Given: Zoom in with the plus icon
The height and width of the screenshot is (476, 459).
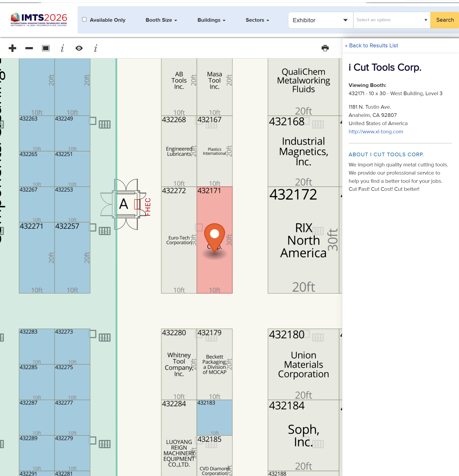Looking at the screenshot, I should tap(12, 48).
